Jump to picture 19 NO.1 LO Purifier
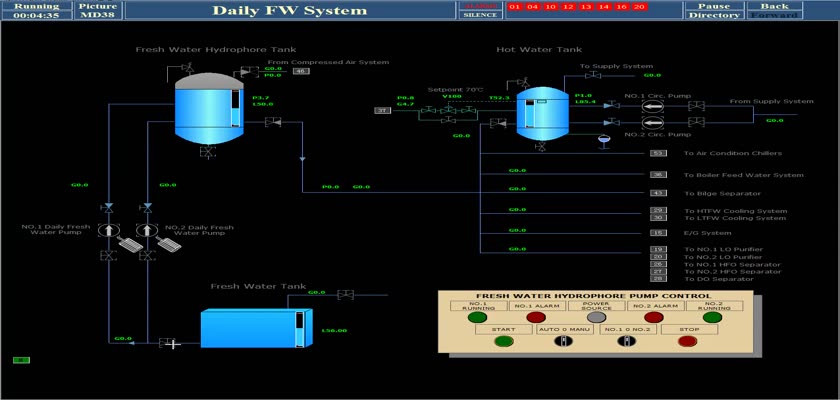Screen dimensions: 840x400 coord(658,250)
